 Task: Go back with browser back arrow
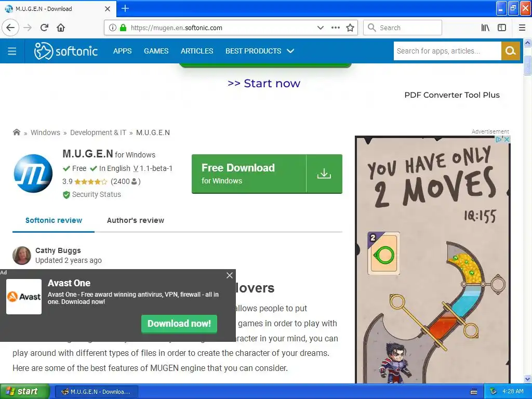[10, 28]
